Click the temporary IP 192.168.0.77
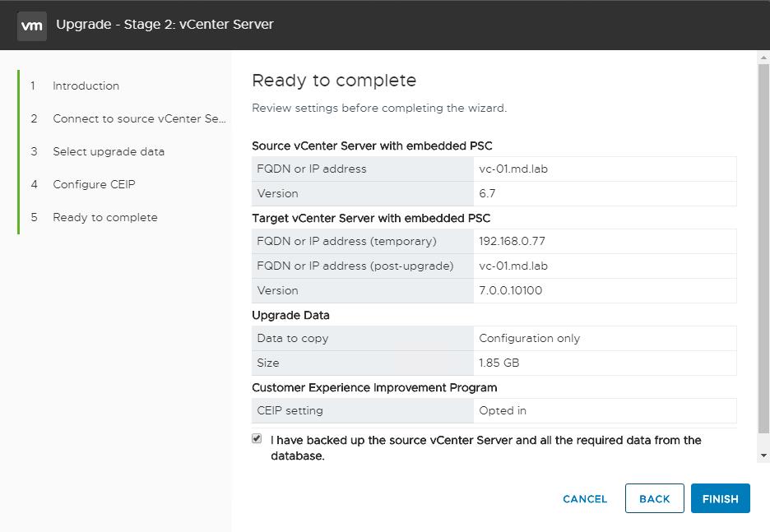This screenshot has height=532, width=770. 512,241
